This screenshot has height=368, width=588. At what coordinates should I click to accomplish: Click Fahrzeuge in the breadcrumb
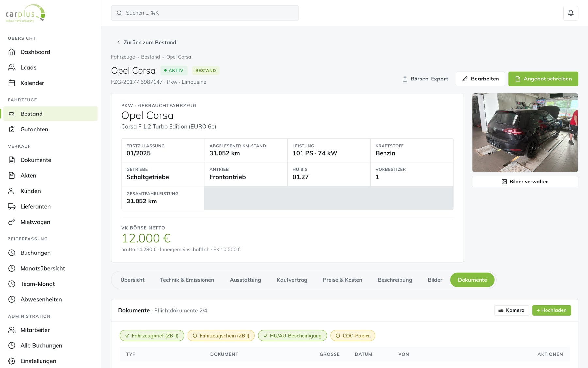123,57
